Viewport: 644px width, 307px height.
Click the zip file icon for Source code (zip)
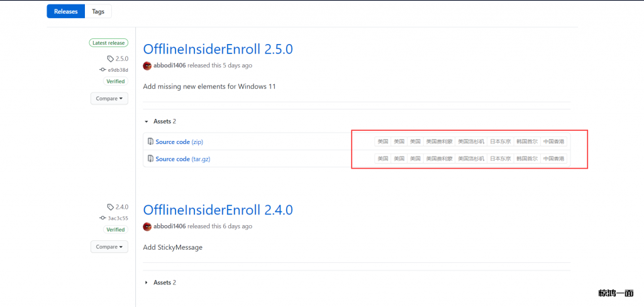point(150,142)
